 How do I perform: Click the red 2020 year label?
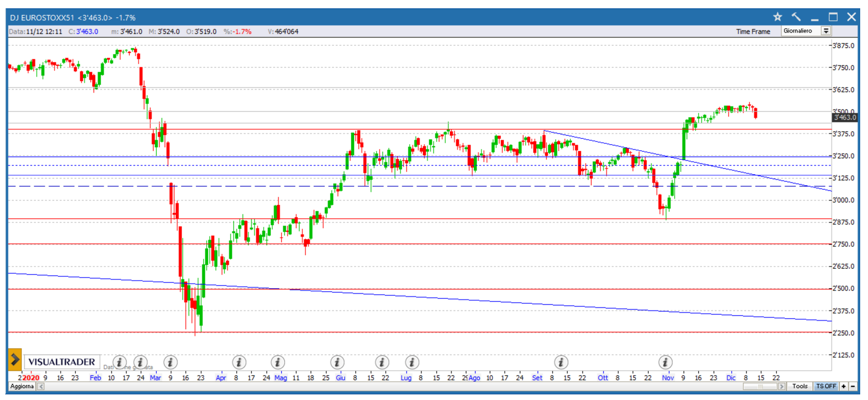pos(31,378)
